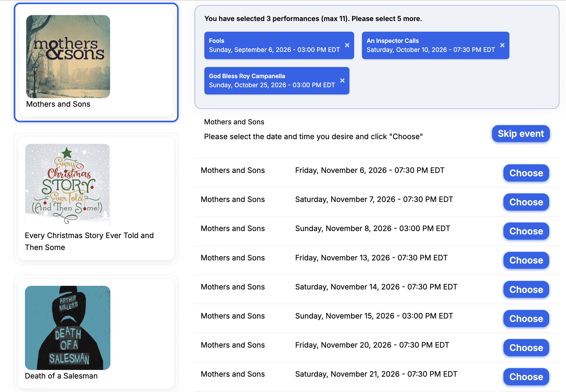Choose Friday, November 20 performance
This screenshot has height=392, width=566.
[x=526, y=348]
